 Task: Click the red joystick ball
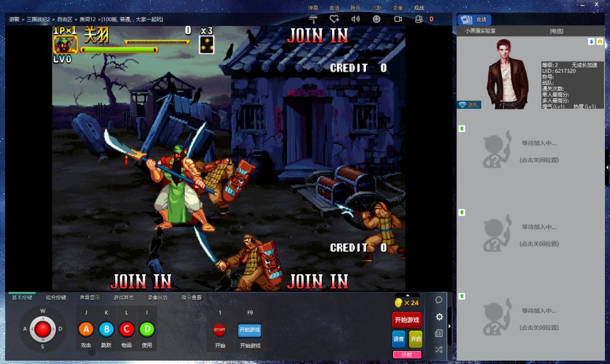(42, 330)
